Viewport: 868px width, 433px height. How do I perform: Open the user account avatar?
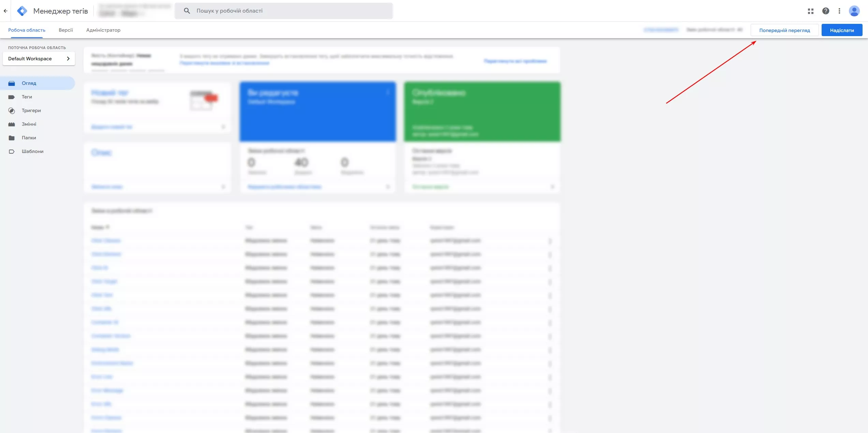click(854, 11)
